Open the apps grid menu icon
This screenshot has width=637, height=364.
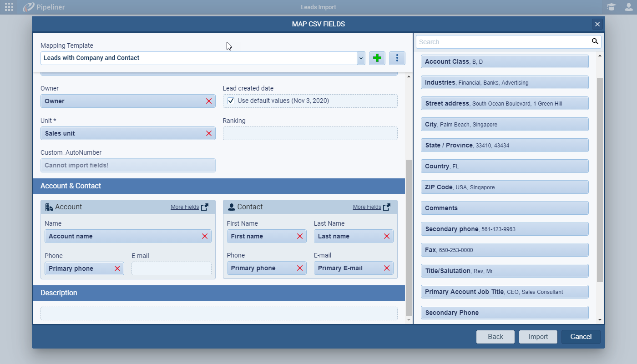click(x=9, y=7)
